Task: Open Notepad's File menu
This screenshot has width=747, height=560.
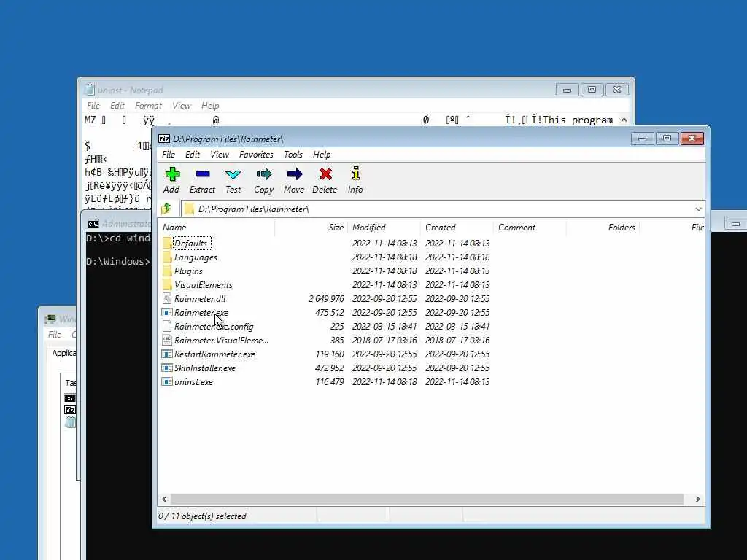Action: (93, 106)
